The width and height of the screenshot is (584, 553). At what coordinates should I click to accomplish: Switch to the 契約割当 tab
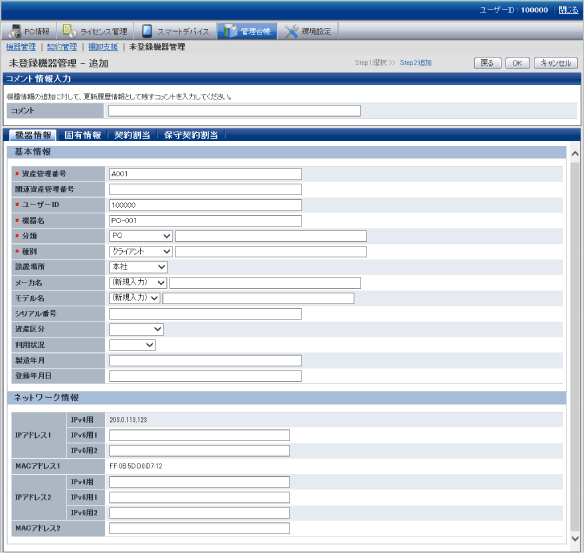point(132,135)
